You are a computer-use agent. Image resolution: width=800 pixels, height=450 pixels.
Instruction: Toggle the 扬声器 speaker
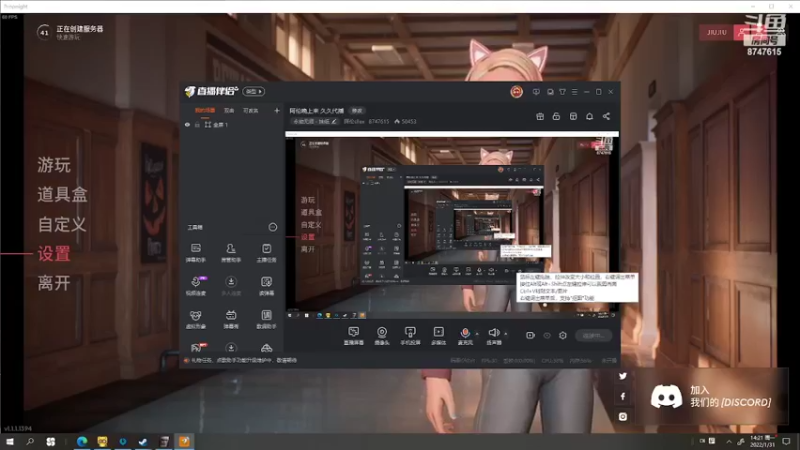(x=493, y=336)
